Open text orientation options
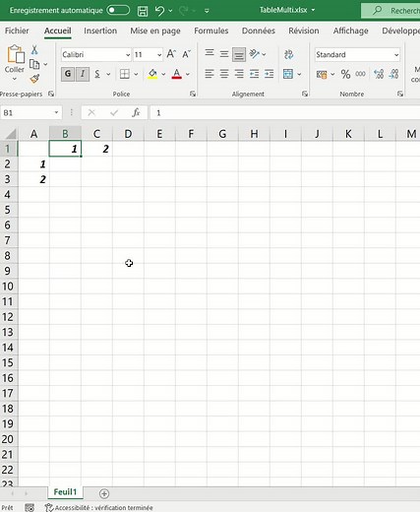 258,54
